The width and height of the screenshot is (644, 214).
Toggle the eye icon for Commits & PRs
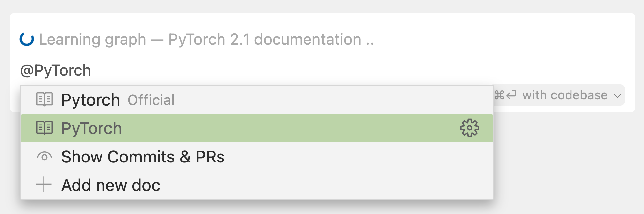(44, 157)
